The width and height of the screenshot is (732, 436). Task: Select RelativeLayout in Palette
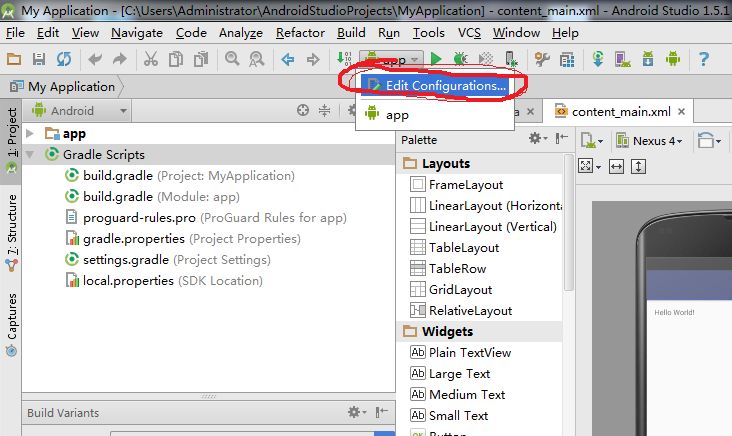[x=461, y=310]
